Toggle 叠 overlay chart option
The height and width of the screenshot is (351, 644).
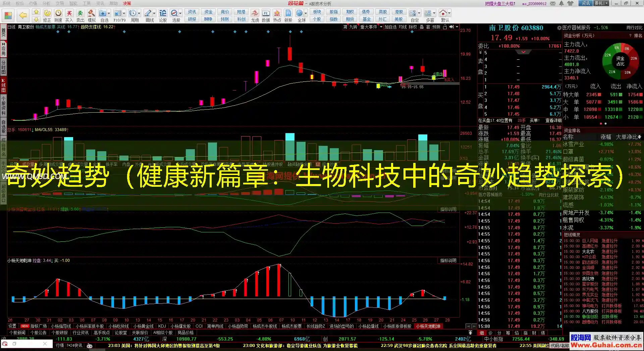(422, 27)
